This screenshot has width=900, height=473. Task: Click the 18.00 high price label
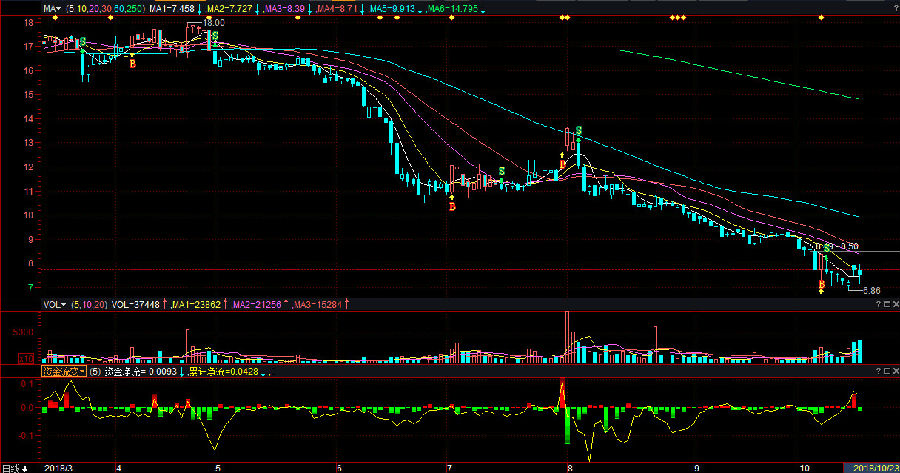[213, 21]
